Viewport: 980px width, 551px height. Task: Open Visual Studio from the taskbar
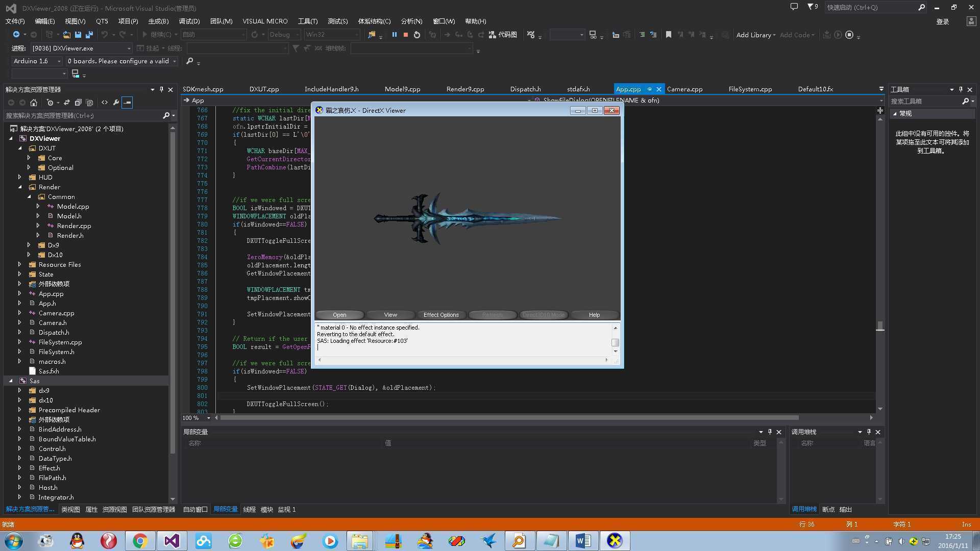[172, 541]
